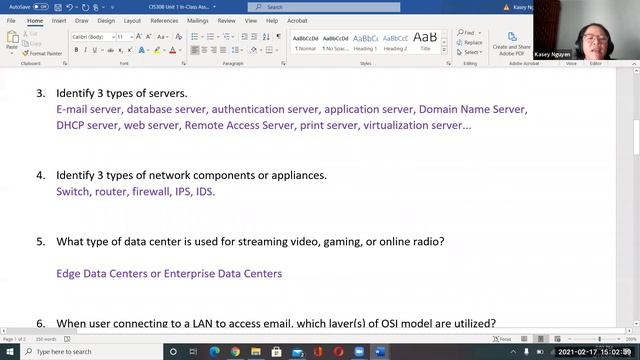Toggle italic formatting
The image size is (640, 360).
click(x=85, y=50)
